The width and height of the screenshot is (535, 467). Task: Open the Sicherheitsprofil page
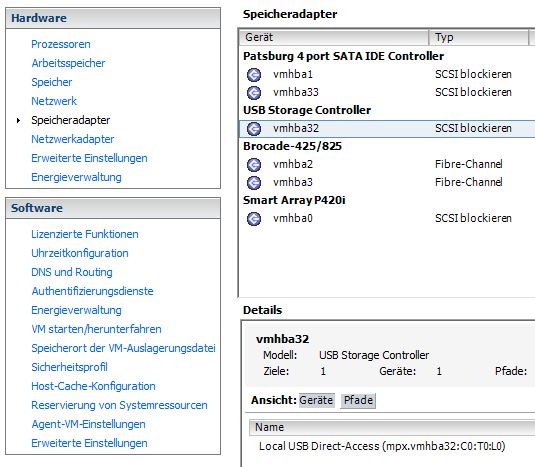(x=69, y=367)
